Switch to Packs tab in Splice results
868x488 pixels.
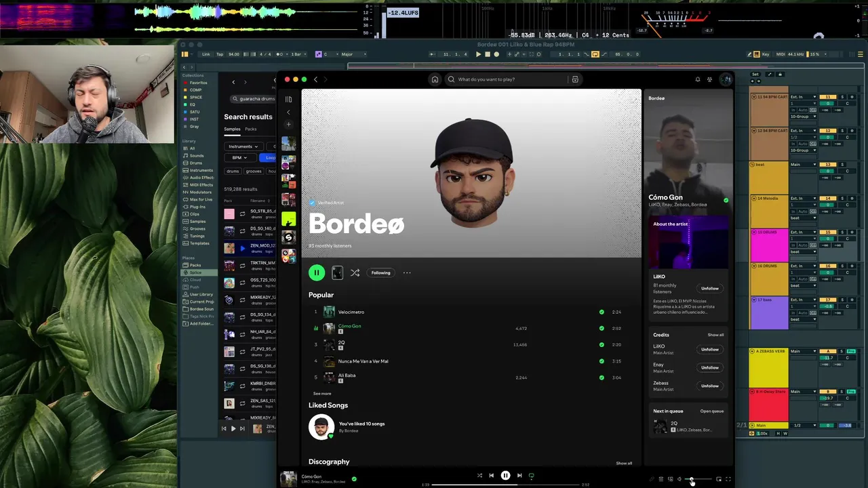click(251, 129)
